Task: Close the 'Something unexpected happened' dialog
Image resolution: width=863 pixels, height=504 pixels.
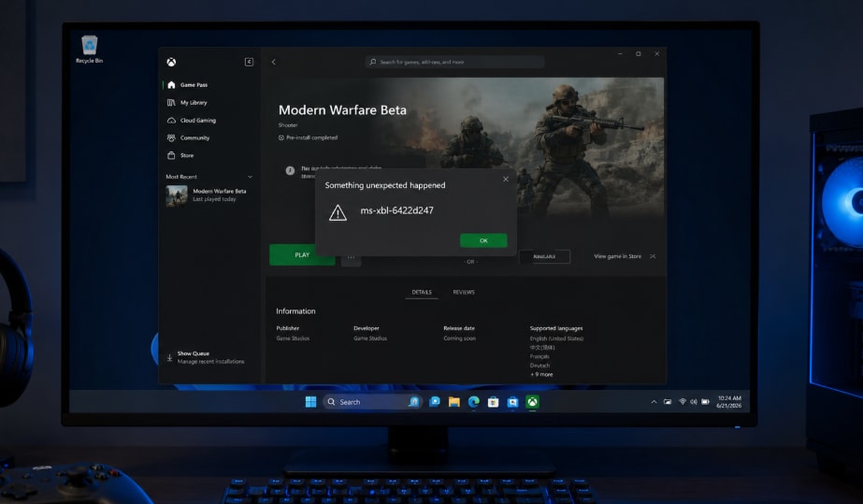Action: [506, 179]
